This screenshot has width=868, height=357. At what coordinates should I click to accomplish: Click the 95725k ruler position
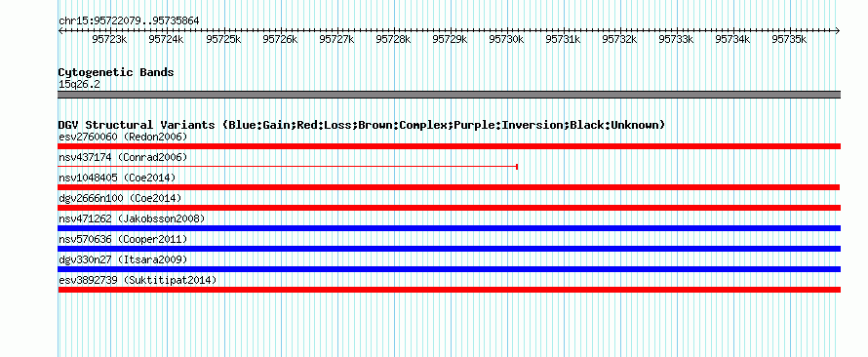(223, 39)
